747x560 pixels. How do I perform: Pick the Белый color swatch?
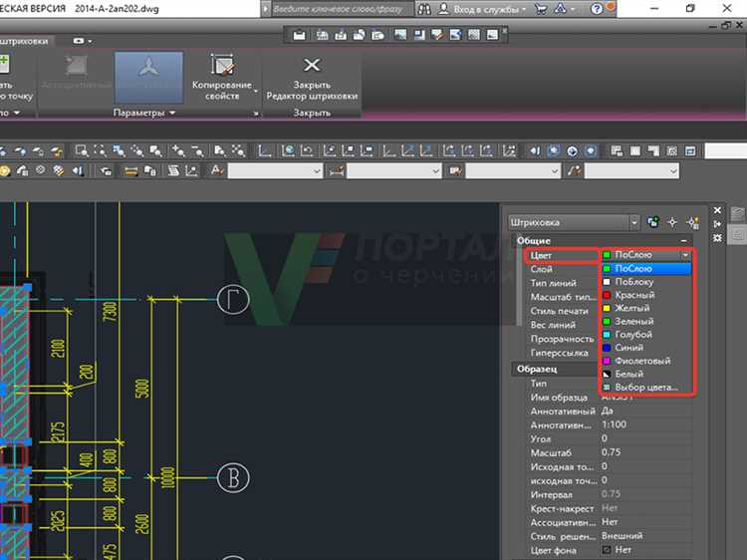click(607, 374)
